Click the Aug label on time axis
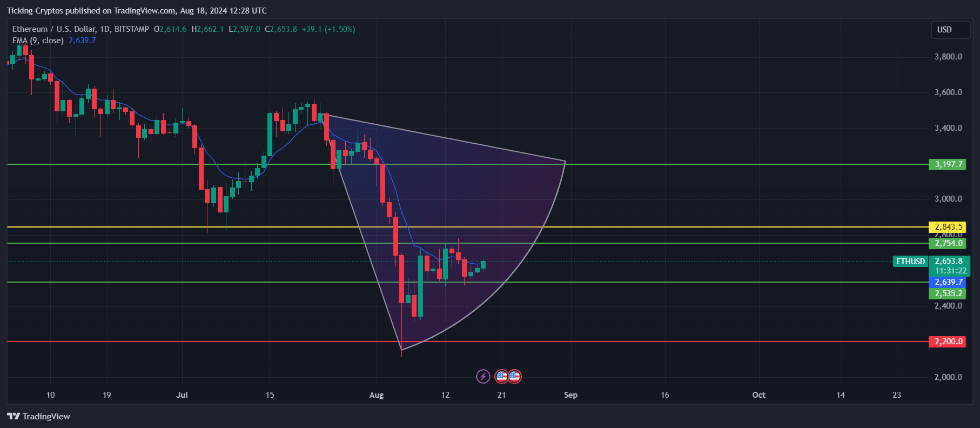 [x=377, y=395]
